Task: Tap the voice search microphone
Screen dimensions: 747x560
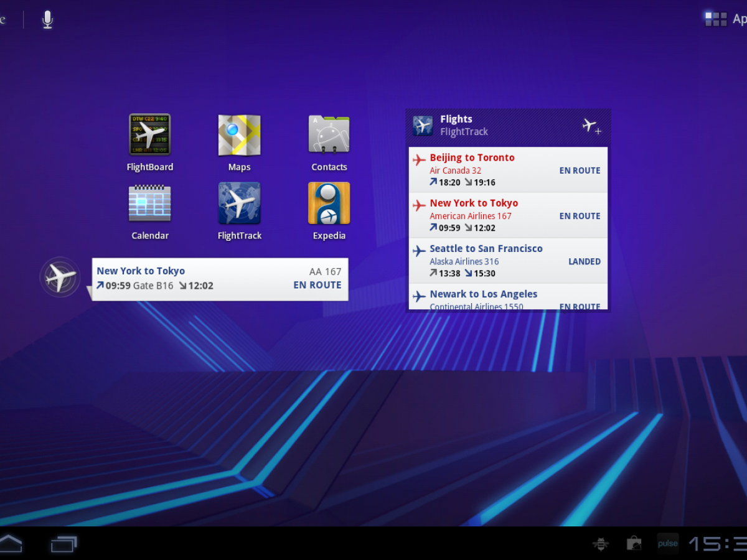Action: tap(47, 20)
